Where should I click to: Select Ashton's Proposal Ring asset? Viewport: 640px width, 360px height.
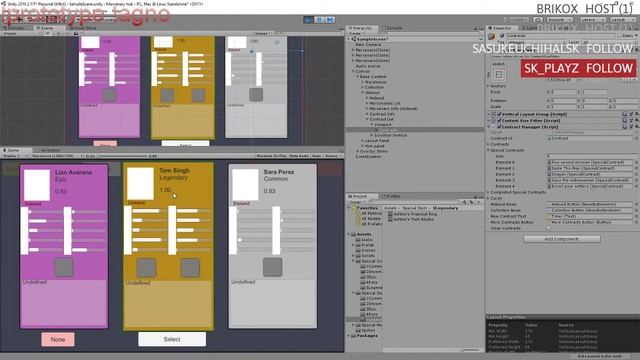(412, 214)
